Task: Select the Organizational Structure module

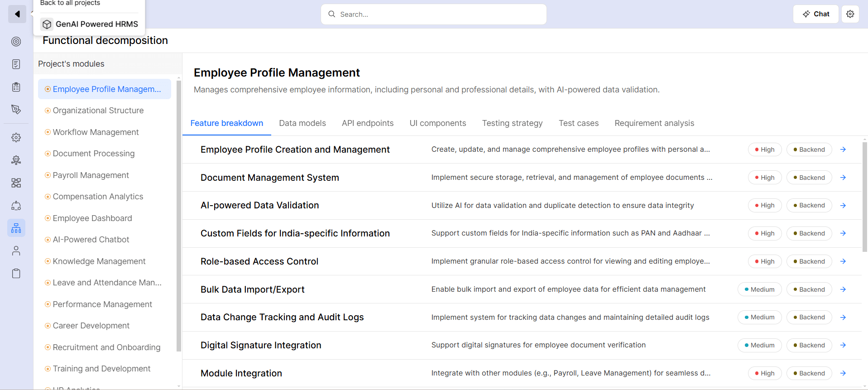Action: [98, 111]
